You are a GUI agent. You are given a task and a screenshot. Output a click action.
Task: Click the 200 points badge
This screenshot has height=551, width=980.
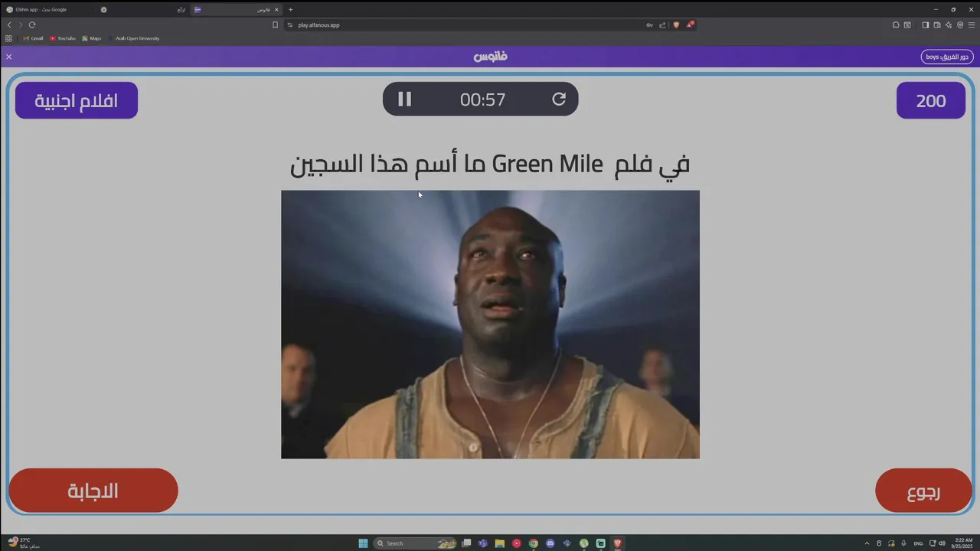(x=931, y=100)
